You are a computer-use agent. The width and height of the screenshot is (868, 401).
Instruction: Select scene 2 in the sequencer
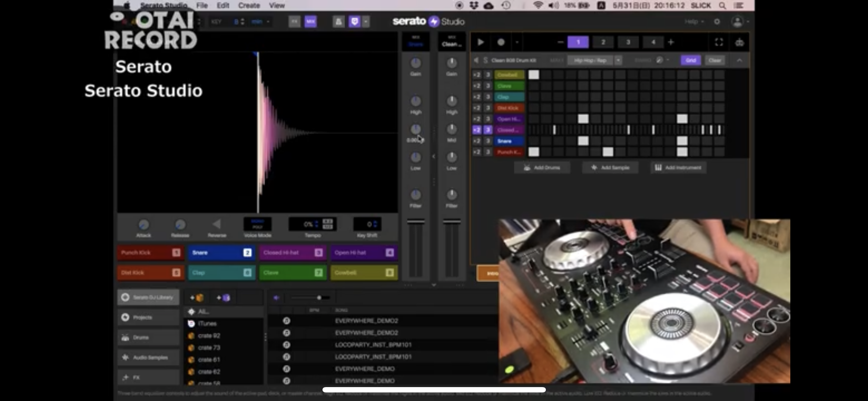[x=603, y=42]
